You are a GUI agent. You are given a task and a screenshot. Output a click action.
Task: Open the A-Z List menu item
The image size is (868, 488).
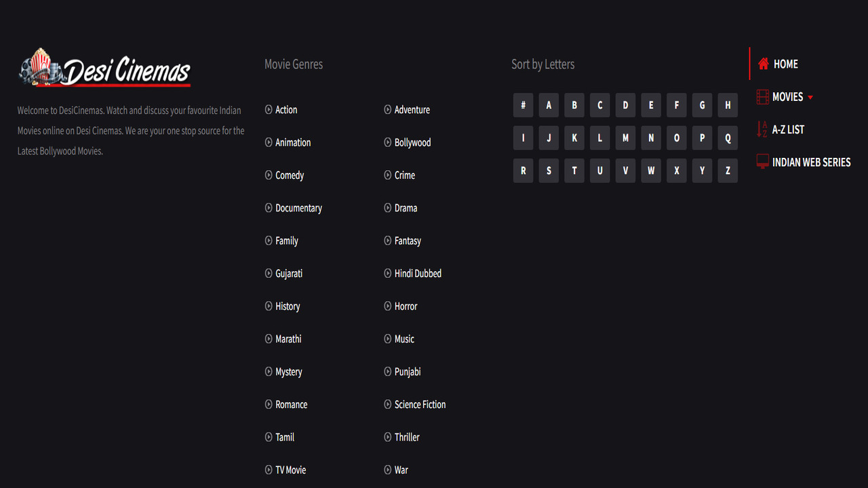788,129
